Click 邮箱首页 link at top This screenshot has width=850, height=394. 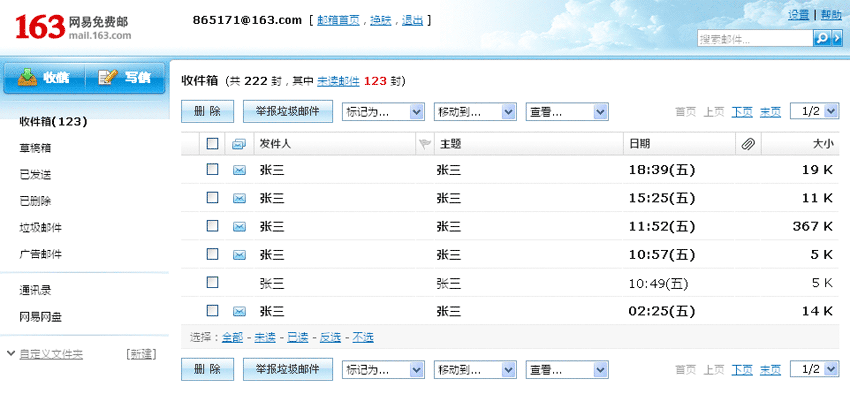338,21
